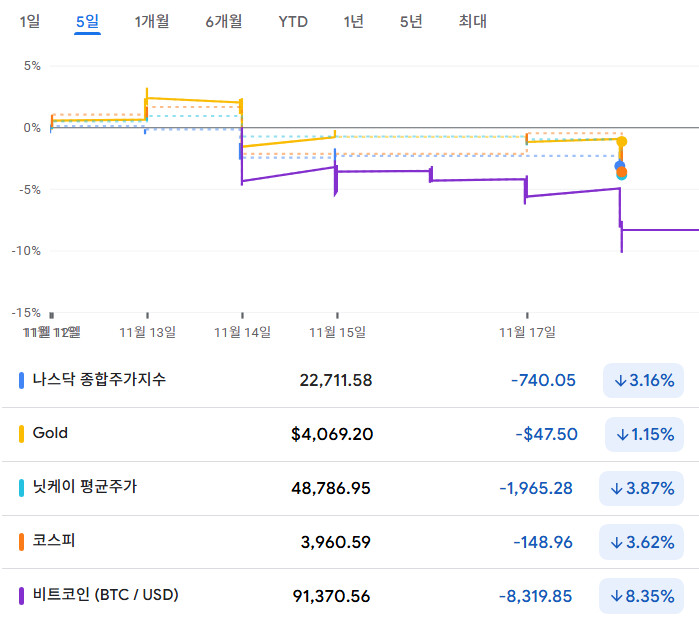The height and width of the screenshot is (617, 699).
Task: Open the 6개월 chart range
Action: (224, 21)
